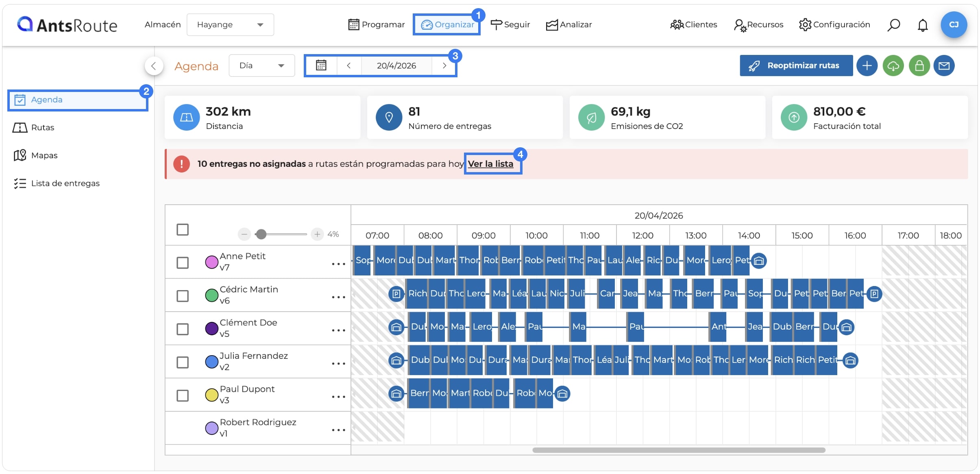Open the Recursos menu
980x474 pixels.
[758, 25]
